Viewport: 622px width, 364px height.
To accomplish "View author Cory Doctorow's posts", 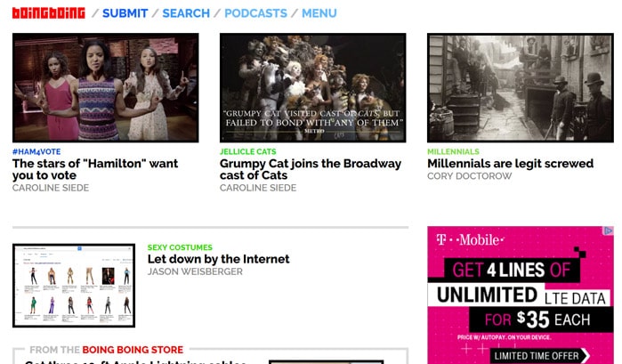I will coord(471,176).
